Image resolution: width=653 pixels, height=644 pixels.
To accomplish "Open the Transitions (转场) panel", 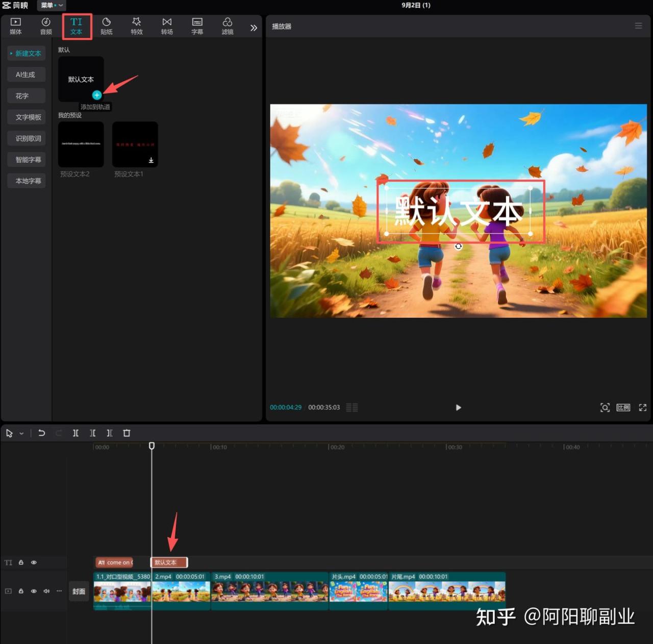I will click(167, 26).
